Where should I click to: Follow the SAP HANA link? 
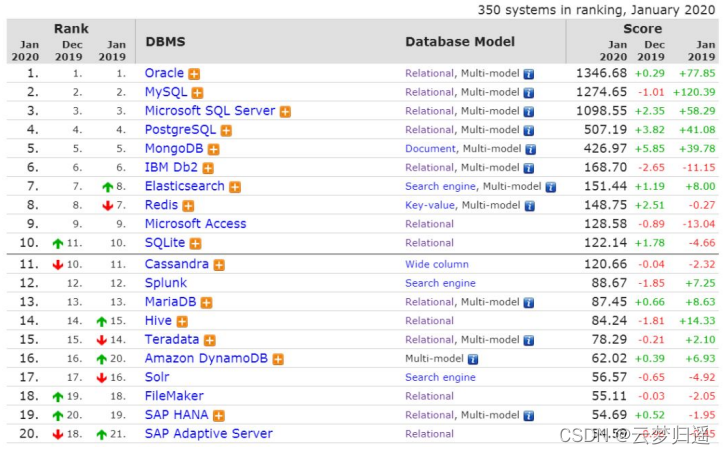pyautogui.click(x=177, y=415)
